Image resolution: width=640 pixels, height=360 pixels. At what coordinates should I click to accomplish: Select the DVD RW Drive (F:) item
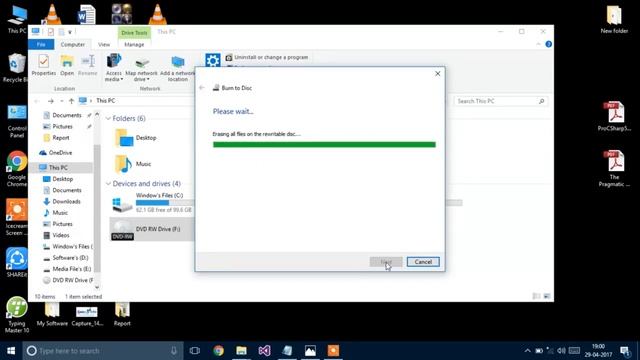[151, 229]
